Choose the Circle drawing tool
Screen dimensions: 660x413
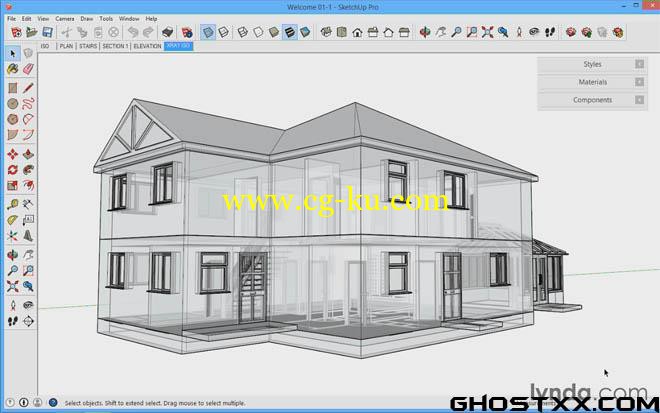click(x=13, y=104)
